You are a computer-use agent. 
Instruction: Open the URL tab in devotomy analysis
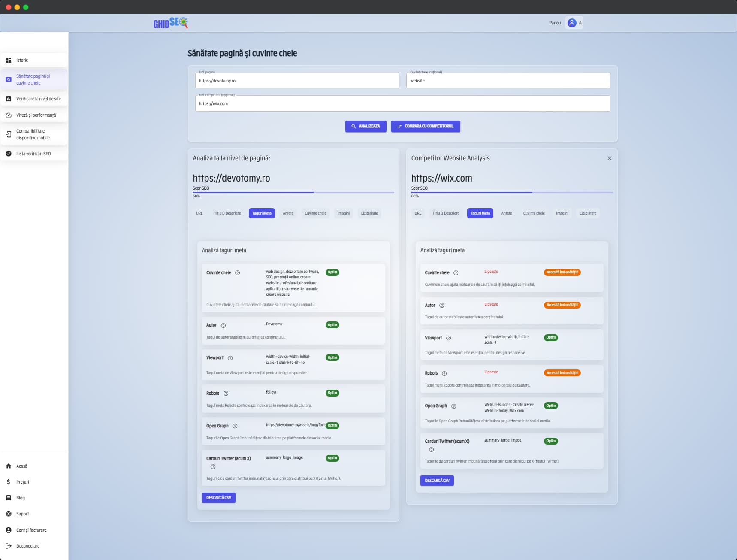click(199, 213)
